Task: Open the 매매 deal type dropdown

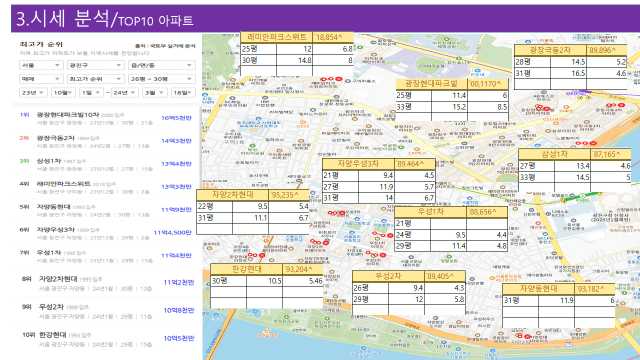Action: coord(41,79)
